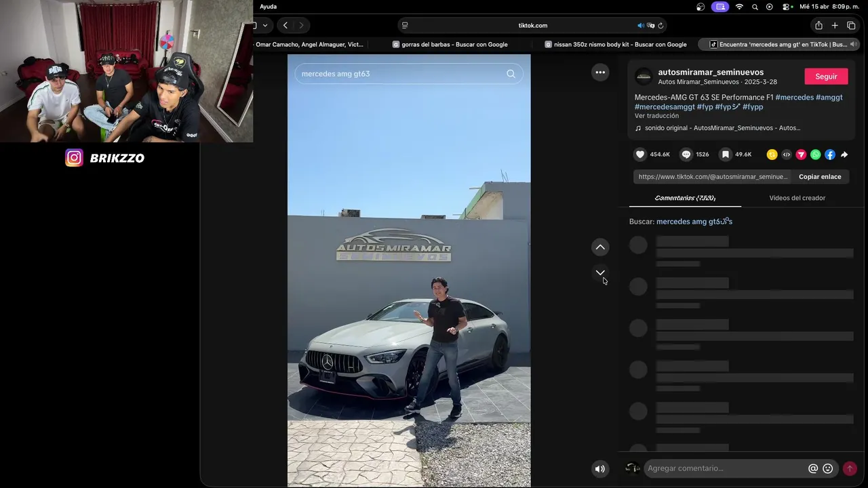Click the Now Playing icon in the menu bar

(x=770, y=7)
